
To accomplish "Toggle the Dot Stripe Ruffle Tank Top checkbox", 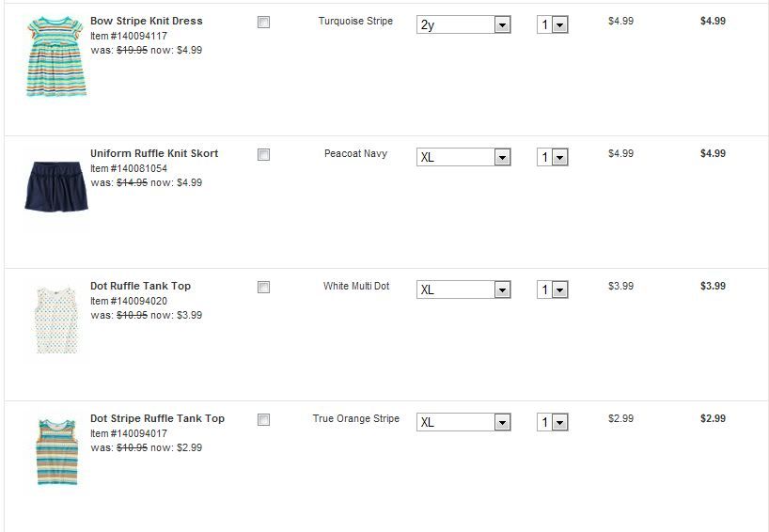I will click(x=263, y=420).
